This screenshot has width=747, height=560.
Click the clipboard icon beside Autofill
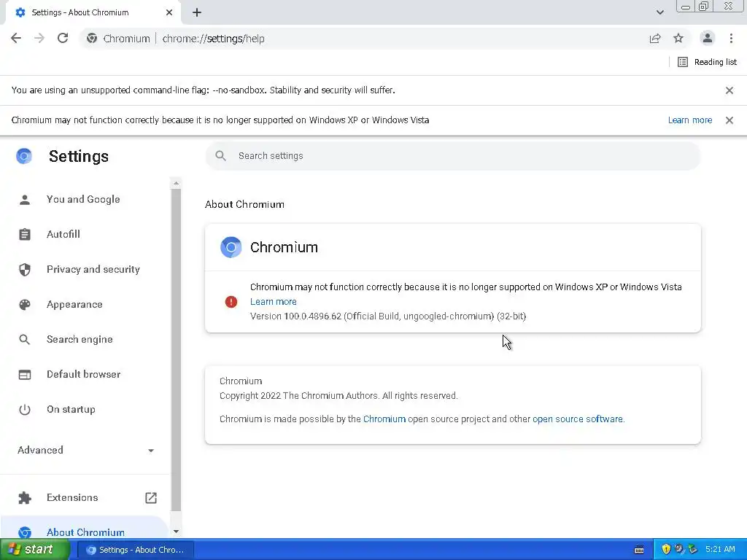(25, 234)
